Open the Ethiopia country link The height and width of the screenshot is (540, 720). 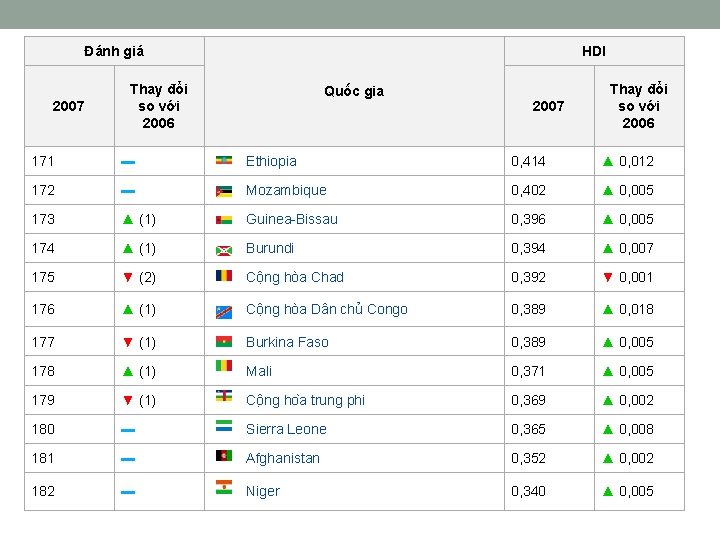tap(271, 161)
